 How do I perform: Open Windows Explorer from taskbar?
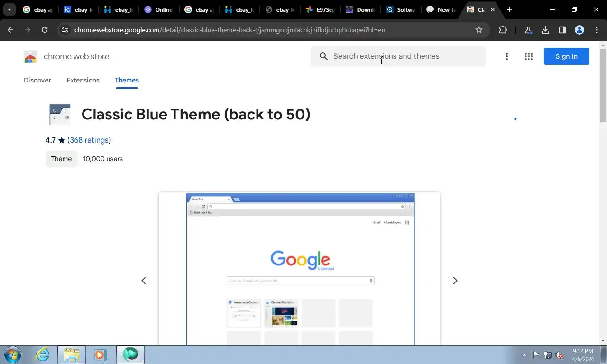[72, 355]
